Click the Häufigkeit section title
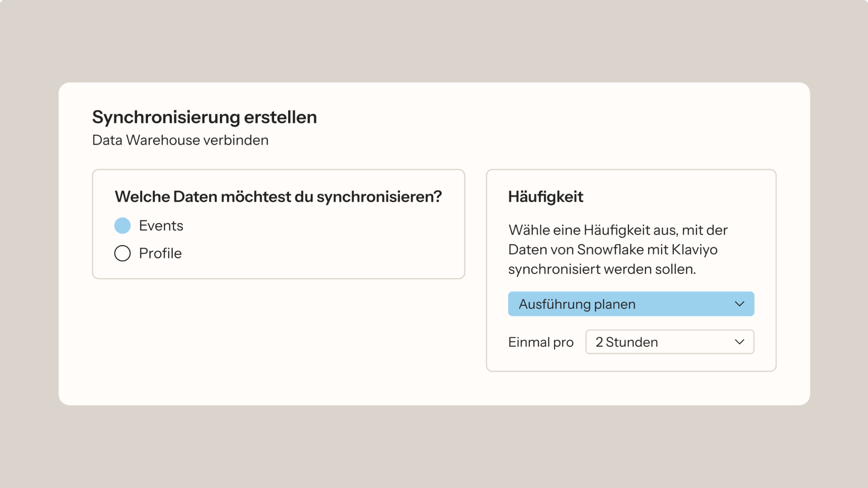 click(x=545, y=197)
